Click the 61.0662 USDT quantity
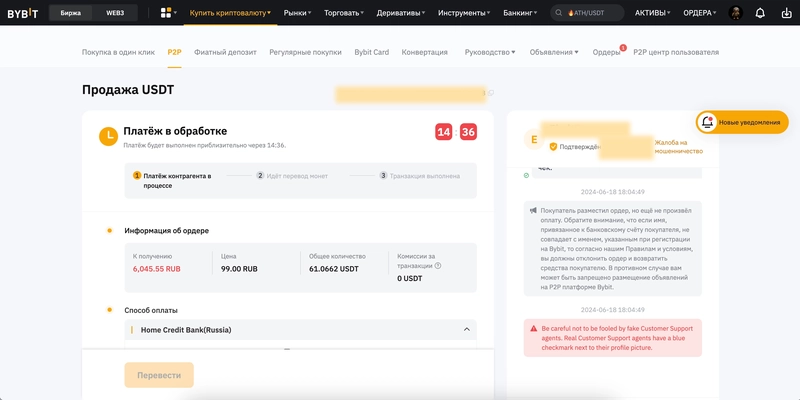This screenshot has height=400, width=800. (334, 269)
